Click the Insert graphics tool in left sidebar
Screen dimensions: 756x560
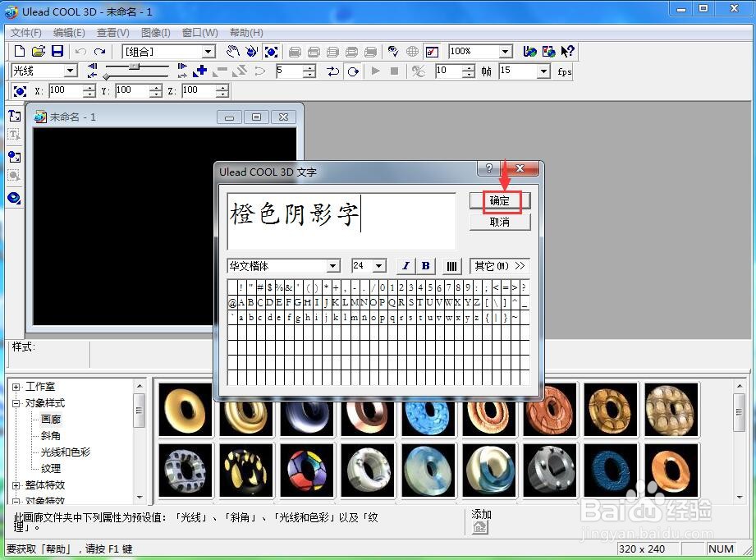[x=15, y=157]
